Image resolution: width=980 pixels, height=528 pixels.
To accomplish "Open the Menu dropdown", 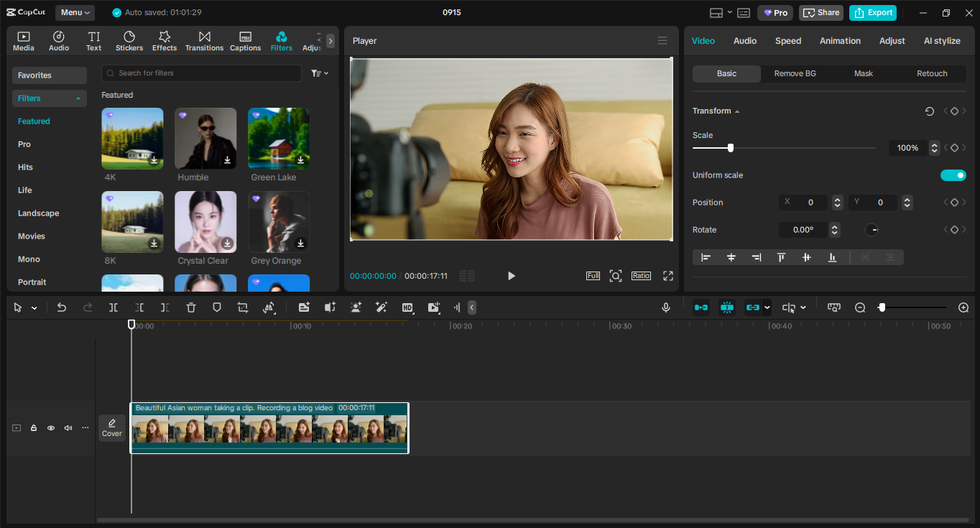I will click(x=74, y=12).
